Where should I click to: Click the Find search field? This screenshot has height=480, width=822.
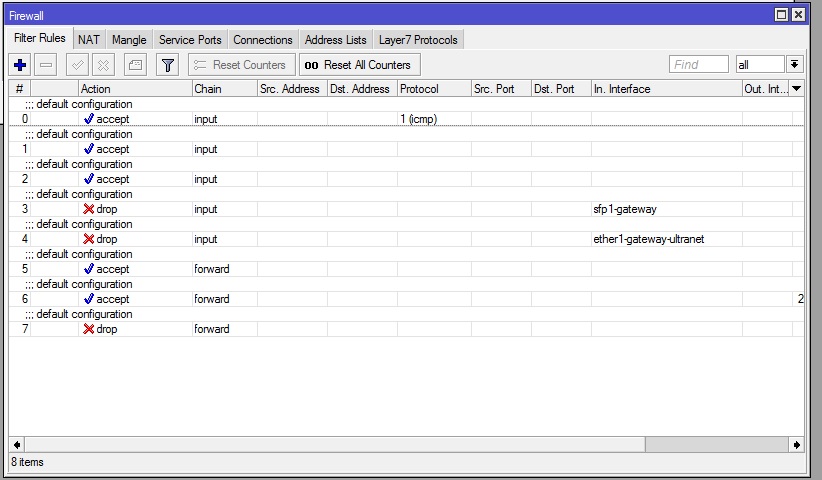click(x=698, y=64)
